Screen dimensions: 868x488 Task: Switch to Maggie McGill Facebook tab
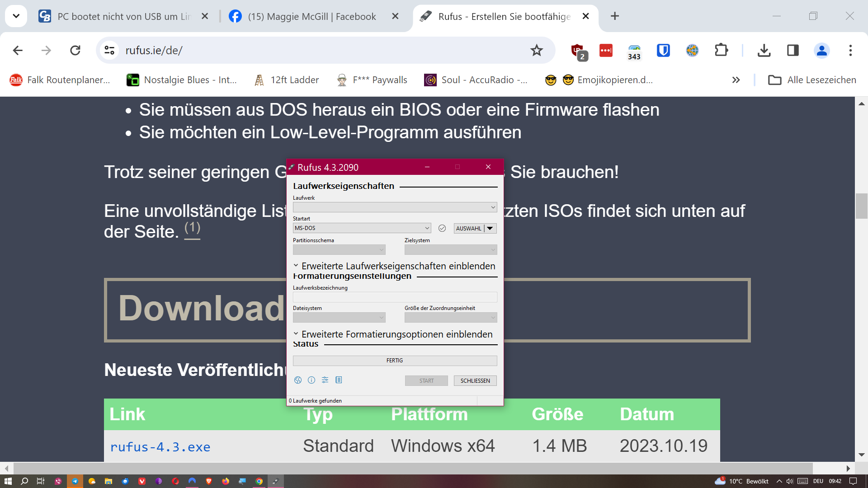(312, 16)
